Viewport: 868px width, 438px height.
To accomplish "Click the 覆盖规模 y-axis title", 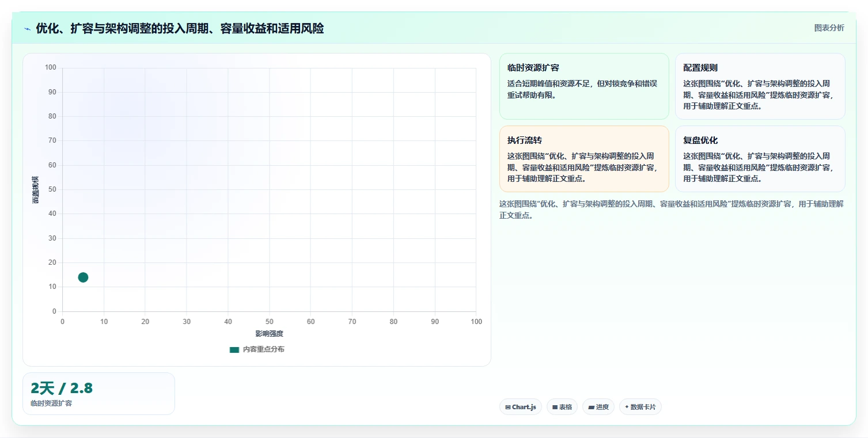I will click(36, 189).
